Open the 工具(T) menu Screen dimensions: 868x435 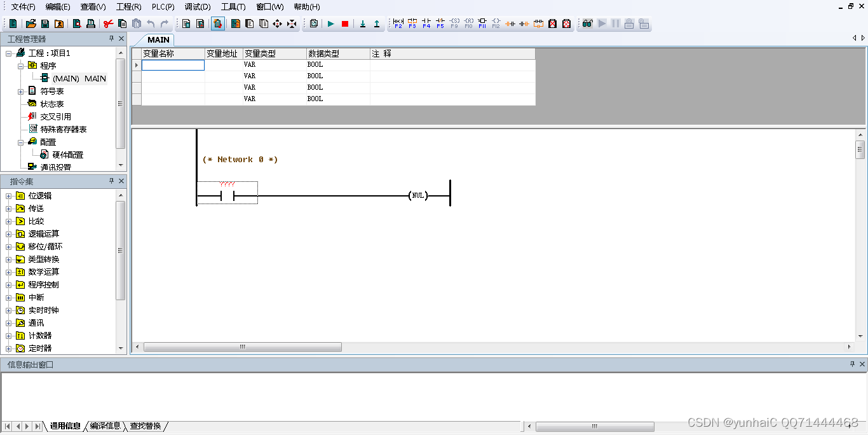click(233, 7)
